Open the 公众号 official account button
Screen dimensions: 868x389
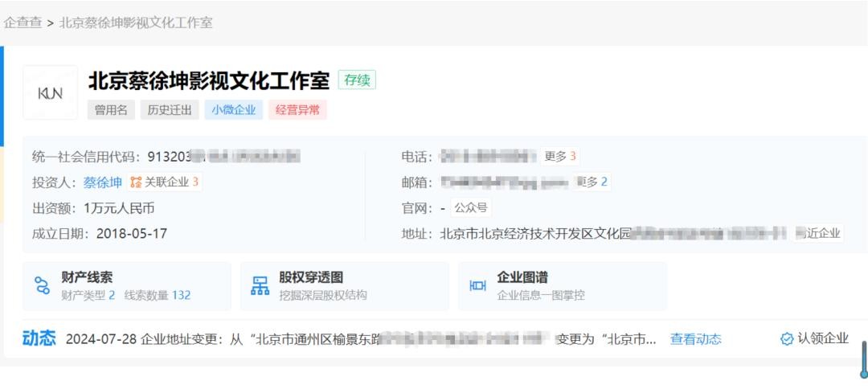(x=471, y=208)
